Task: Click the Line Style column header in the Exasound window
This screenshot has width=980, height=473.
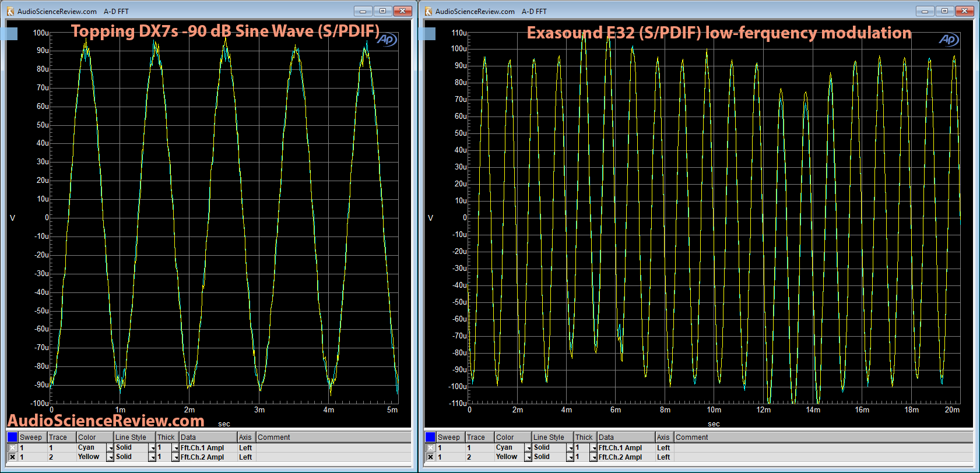Action: pyautogui.click(x=553, y=437)
